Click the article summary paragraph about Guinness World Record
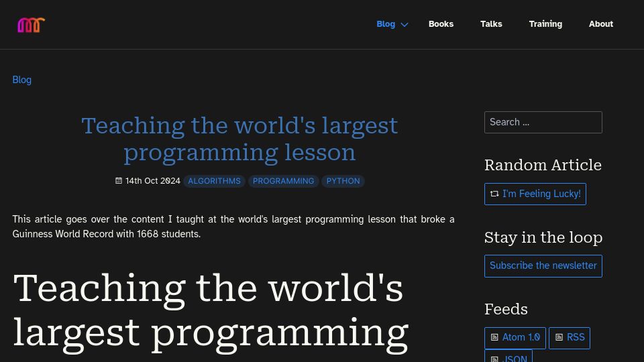Image resolution: width=644 pixels, height=362 pixels. pyautogui.click(x=233, y=227)
